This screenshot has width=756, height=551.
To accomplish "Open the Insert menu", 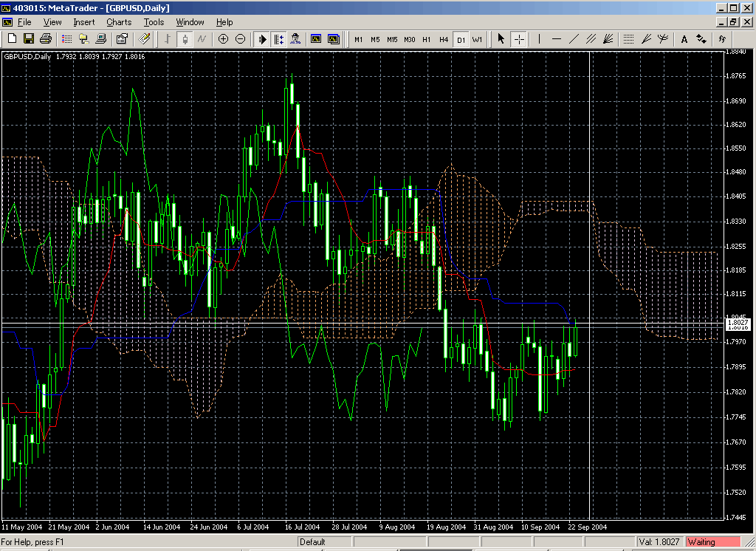I will [84, 22].
